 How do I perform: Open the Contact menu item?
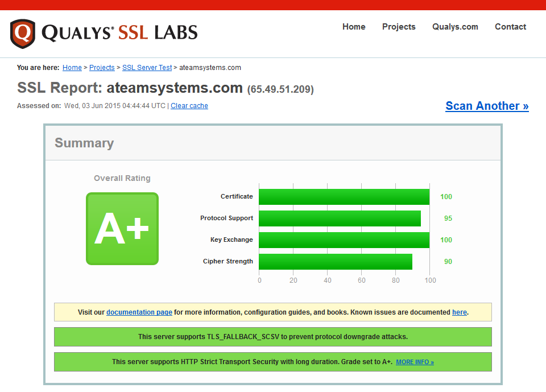[511, 27]
